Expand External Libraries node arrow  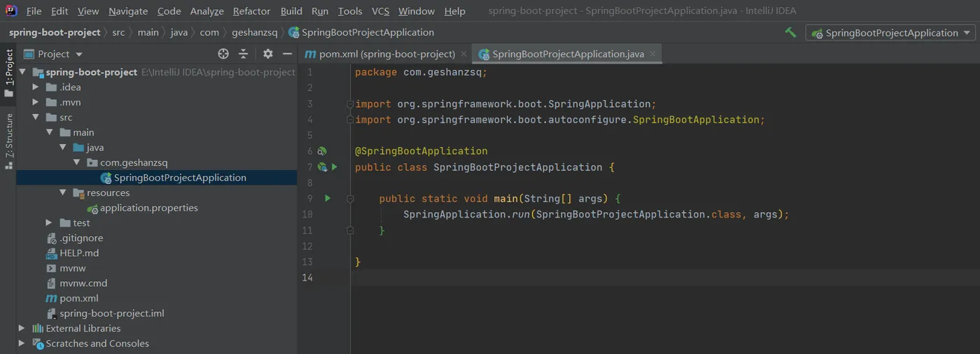(x=22, y=328)
